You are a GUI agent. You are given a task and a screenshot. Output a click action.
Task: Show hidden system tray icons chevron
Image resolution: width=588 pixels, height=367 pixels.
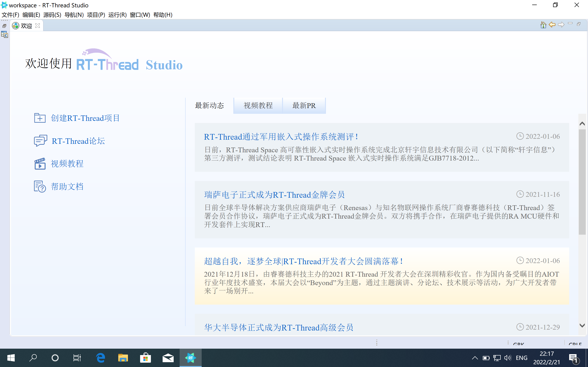coord(475,358)
